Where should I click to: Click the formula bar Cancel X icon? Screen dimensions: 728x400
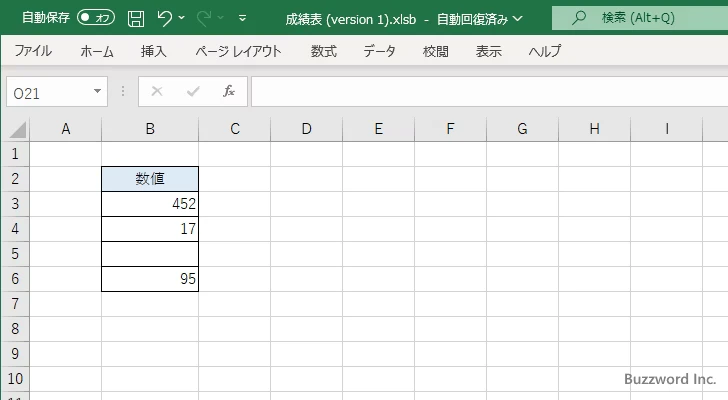(156, 91)
